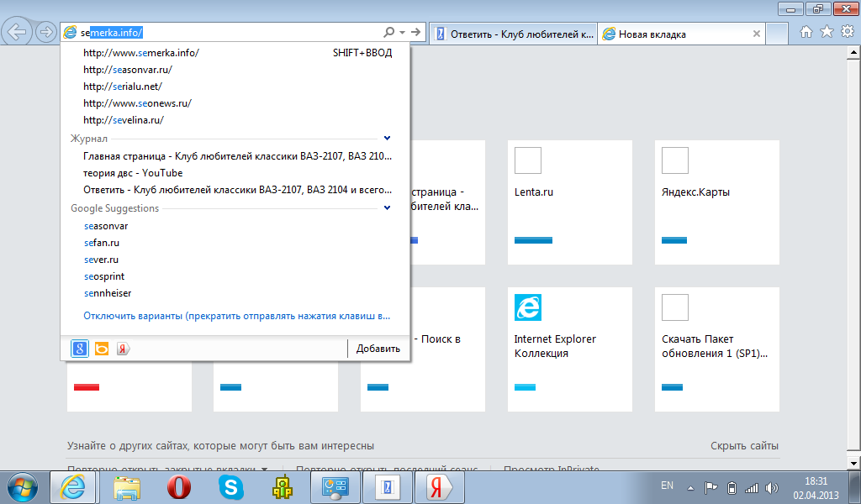Switch to the Ответить - Клуб любителей tab
861x504 pixels.
(513, 34)
